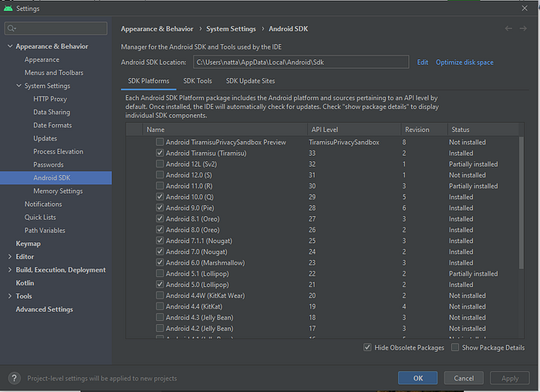
Task: Select Android SDK in sidebar
Action: click(56, 177)
